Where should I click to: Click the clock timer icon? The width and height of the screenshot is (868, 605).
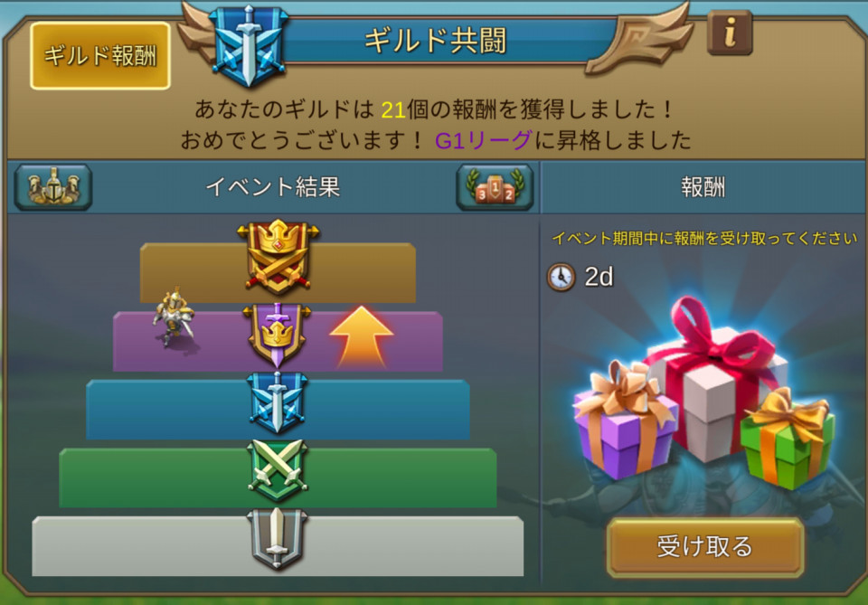[561, 277]
